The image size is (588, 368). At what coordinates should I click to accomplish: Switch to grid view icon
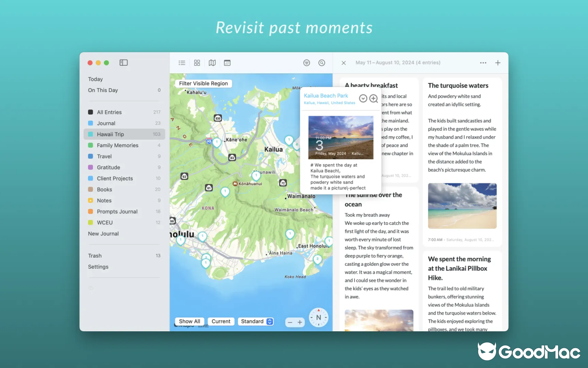pos(197,63)
